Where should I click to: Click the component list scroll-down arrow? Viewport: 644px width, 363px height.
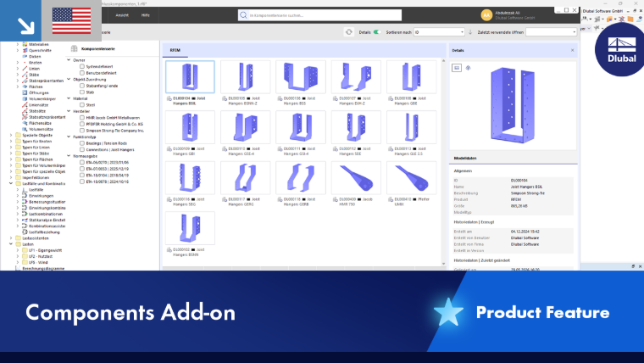point(443,264)
